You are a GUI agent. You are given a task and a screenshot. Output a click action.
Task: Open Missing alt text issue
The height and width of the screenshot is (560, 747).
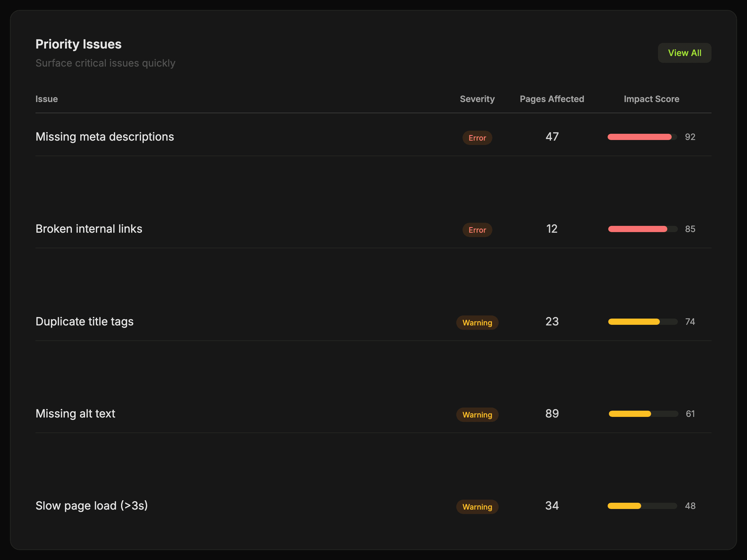(75, 413)
